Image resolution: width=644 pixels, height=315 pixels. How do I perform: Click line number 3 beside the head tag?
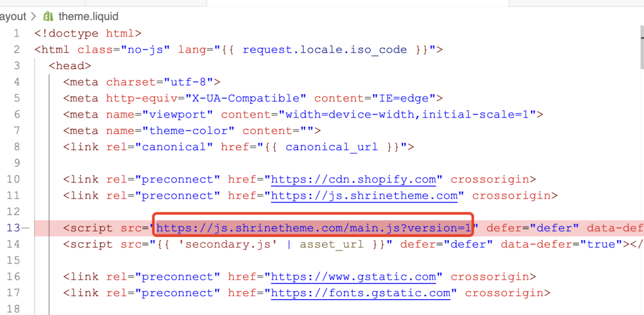[x=18, y=65]
